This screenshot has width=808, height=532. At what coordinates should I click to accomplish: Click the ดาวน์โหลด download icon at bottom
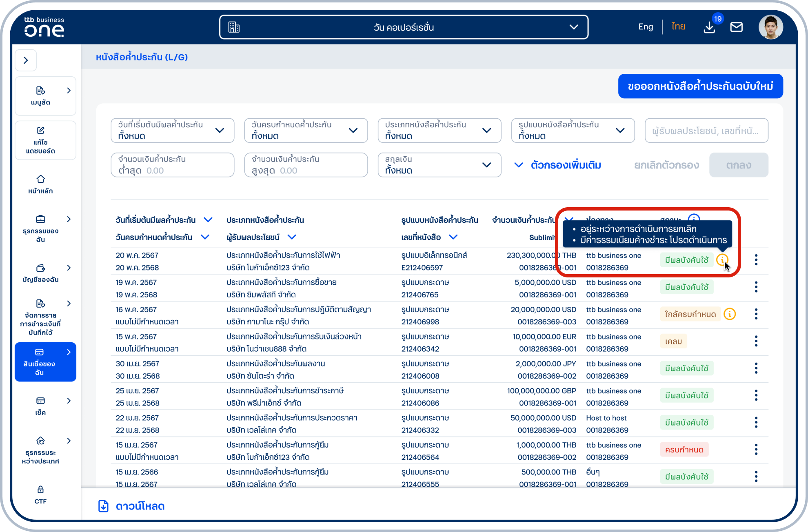[104, 506]
